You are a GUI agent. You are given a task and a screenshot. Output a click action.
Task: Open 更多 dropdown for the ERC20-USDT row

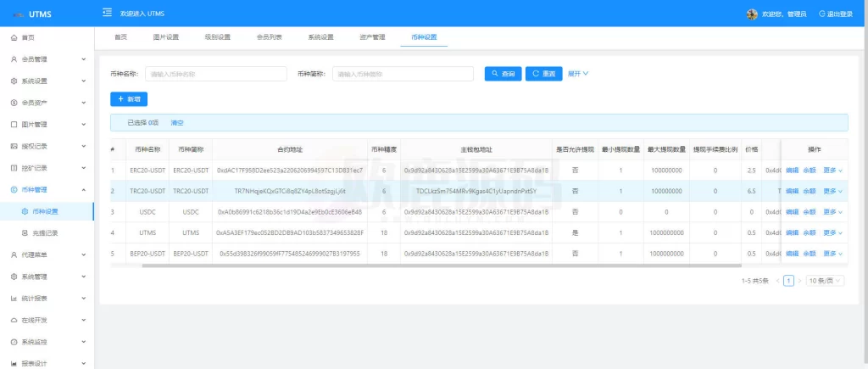(x=832, y=171)
